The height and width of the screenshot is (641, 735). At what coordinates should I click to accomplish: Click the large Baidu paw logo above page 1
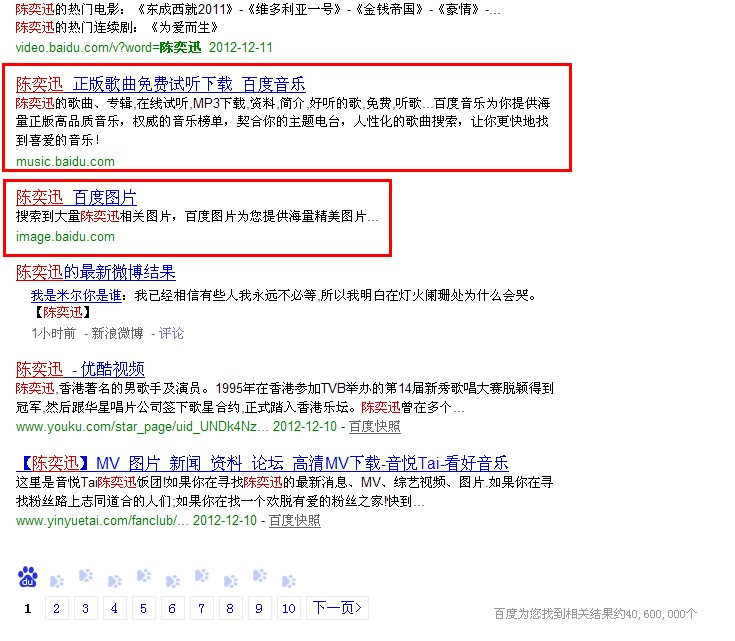click(x=28, y=577)
